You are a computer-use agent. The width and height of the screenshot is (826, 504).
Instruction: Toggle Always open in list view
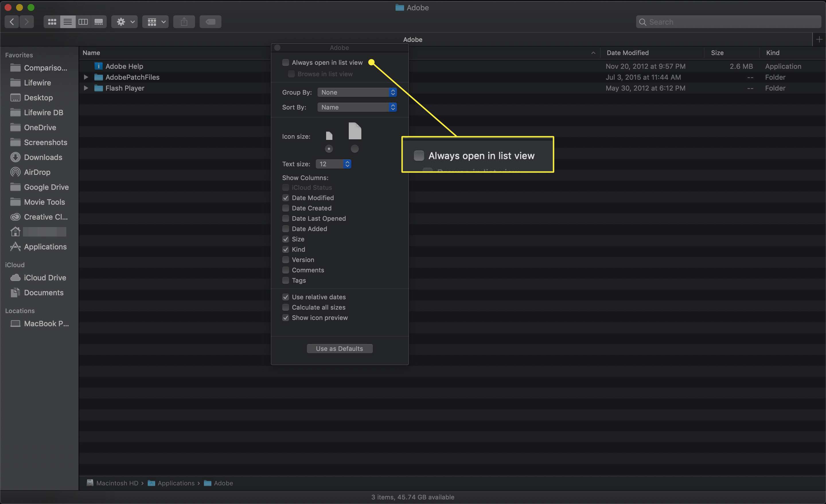point(286,62)
